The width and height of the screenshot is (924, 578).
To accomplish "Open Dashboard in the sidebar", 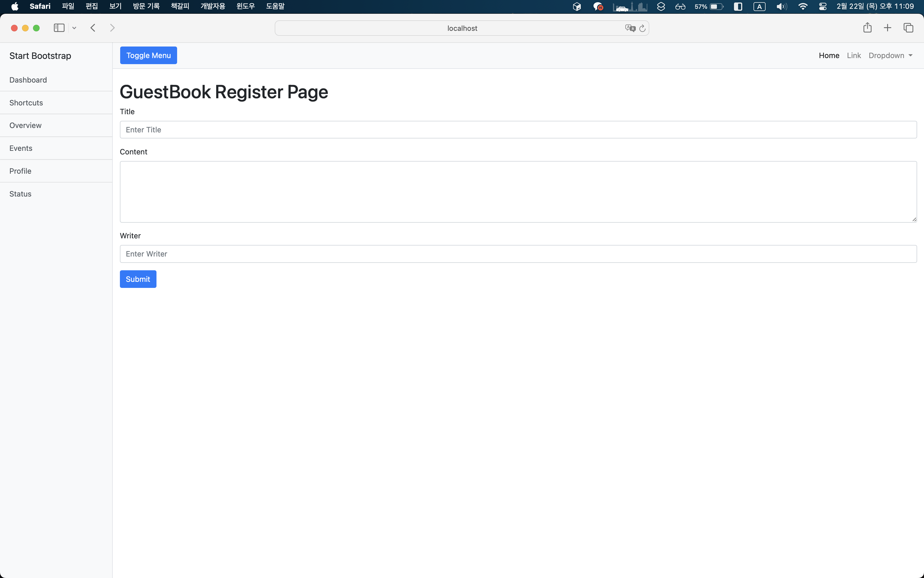I will [56, 80].
